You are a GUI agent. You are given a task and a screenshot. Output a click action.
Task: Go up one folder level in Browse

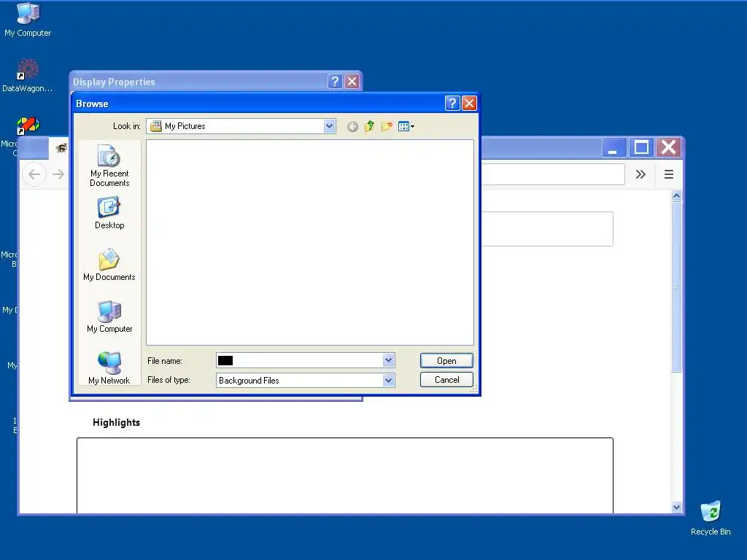(369, 126)
